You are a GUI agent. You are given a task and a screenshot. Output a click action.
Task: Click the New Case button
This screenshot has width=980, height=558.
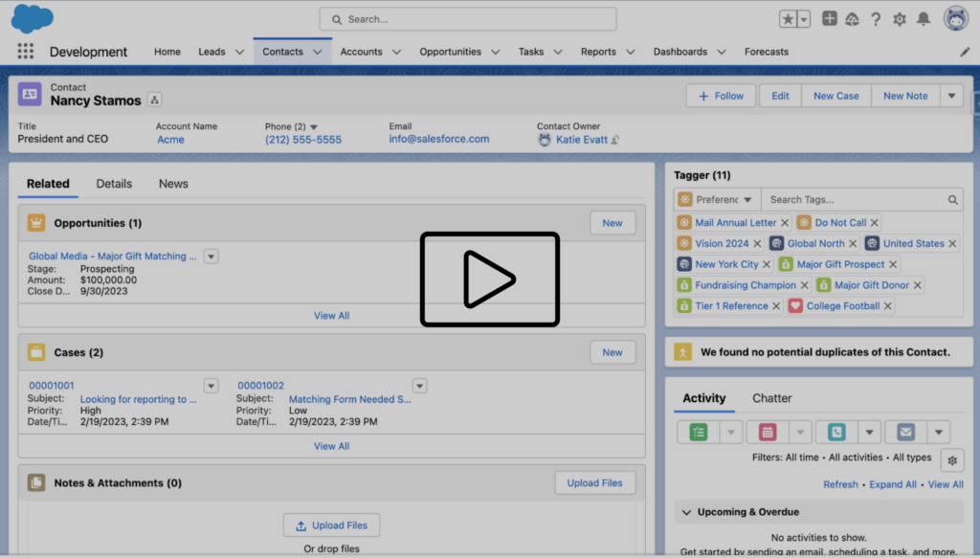(x=835, y=96)
